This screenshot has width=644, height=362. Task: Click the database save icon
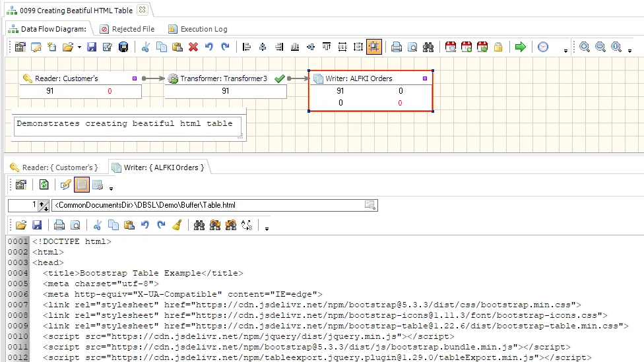point(123,47)
